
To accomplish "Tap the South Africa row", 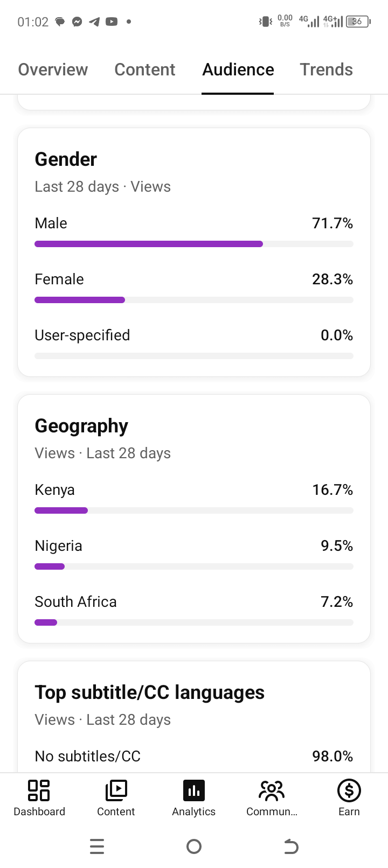I will [194, 610].
